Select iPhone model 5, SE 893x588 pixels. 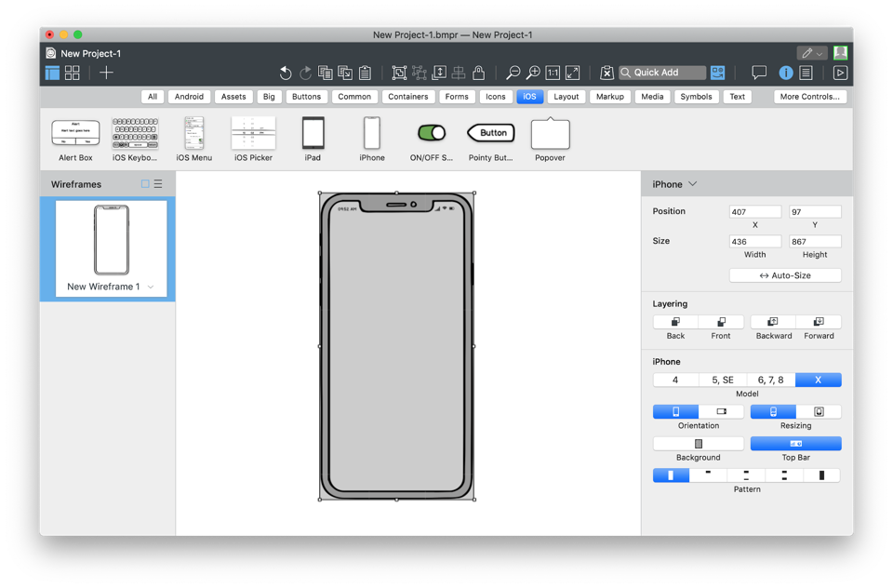(723, 380)
